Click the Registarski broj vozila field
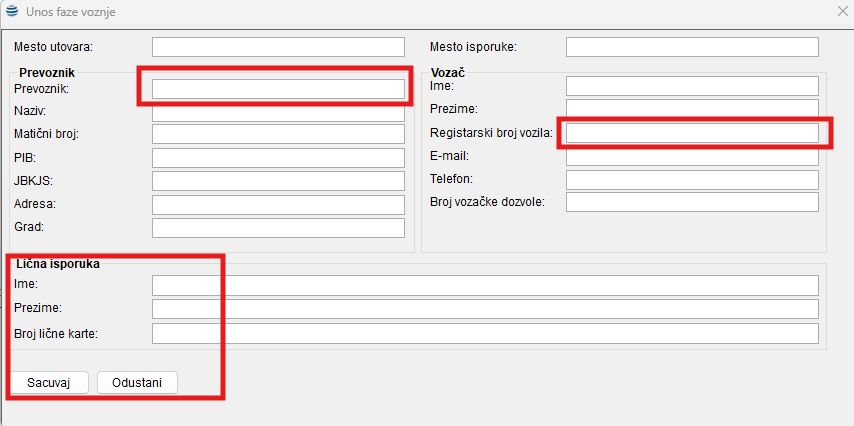 coord(692,133)
